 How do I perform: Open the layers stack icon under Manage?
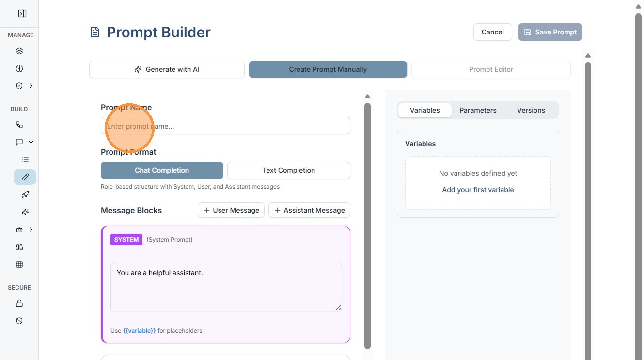[x=19, y=51]
